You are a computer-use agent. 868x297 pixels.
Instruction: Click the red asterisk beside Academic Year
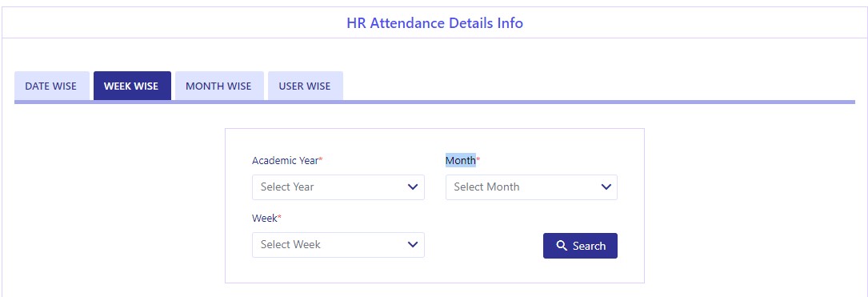tap(321, 159)
